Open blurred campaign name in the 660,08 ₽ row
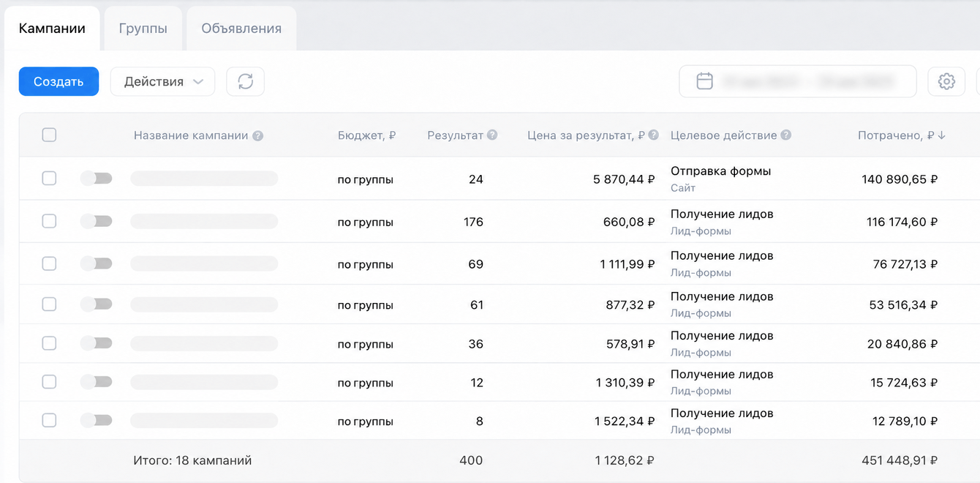 click(x=204, y=221)
